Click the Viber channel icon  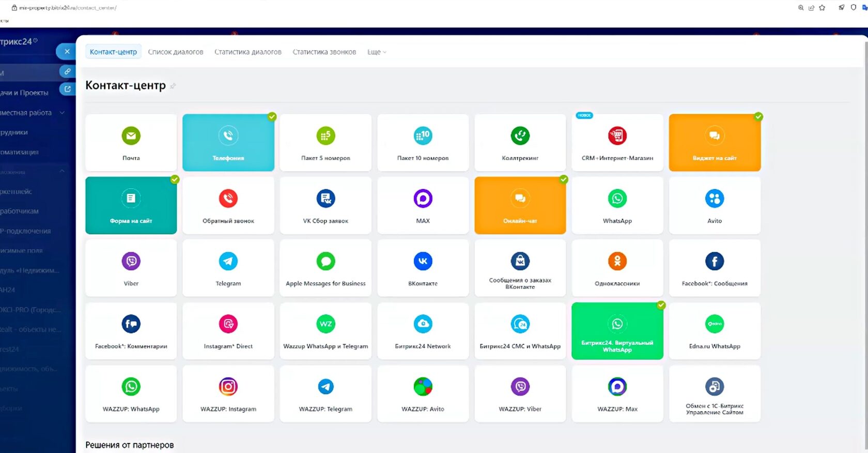(x=131, y=261)
